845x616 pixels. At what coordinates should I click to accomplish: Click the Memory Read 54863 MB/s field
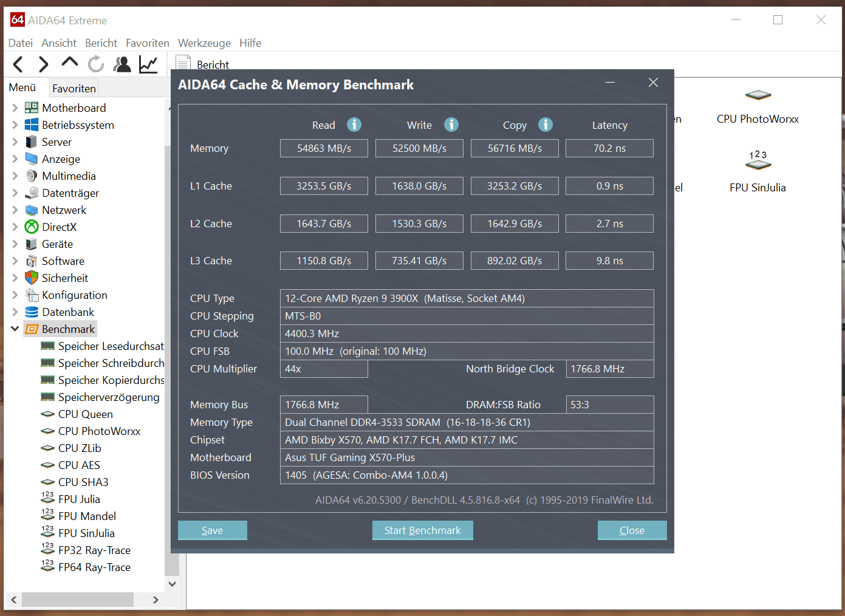click(x=324, y=148)
